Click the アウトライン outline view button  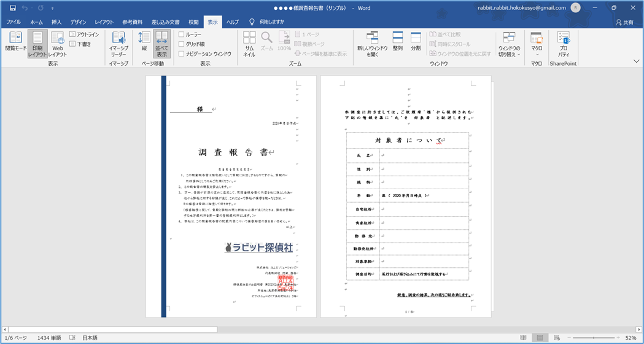click(84, 35)
